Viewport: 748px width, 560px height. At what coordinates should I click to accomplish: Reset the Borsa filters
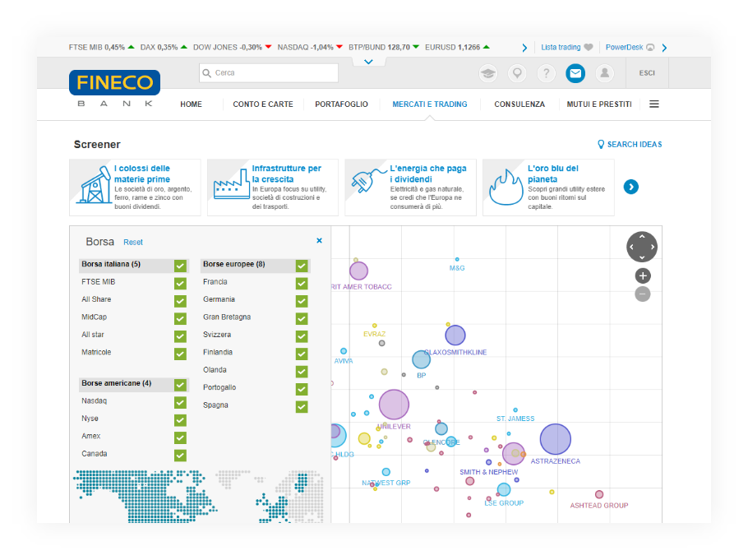133,243
